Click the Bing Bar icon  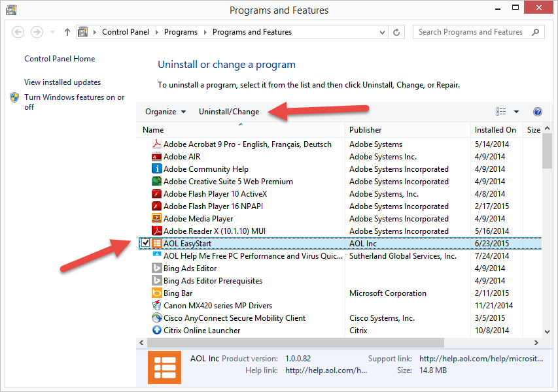(156, 293)
